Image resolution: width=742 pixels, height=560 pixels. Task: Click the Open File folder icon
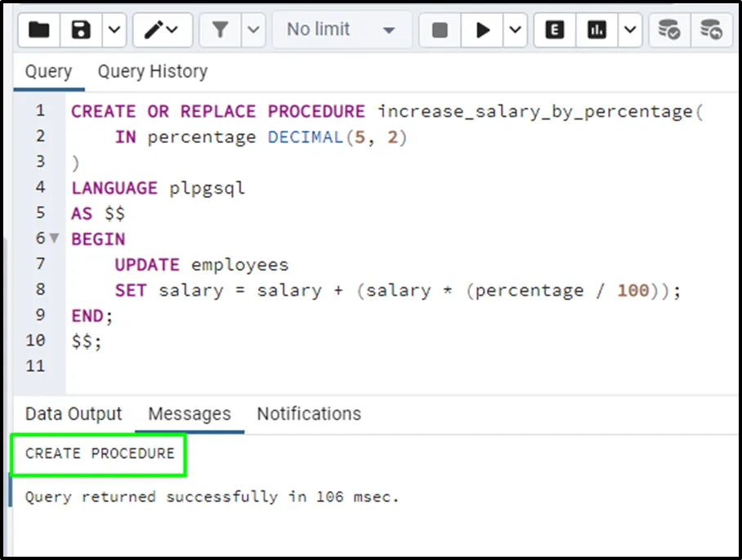[x=39, y=30]
